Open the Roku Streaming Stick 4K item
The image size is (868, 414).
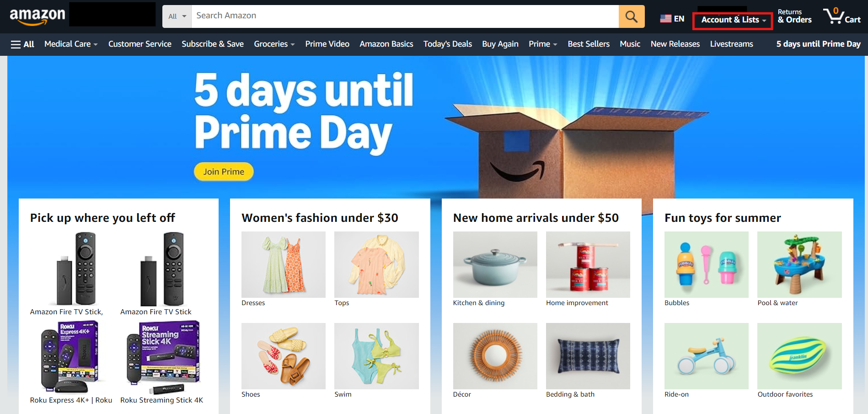[162, 362]
